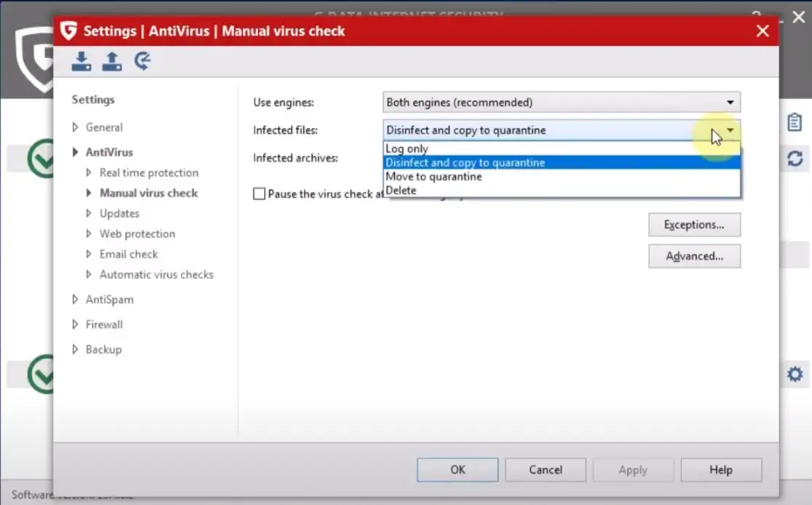Close the Settings dialog with X

point(762,31)
